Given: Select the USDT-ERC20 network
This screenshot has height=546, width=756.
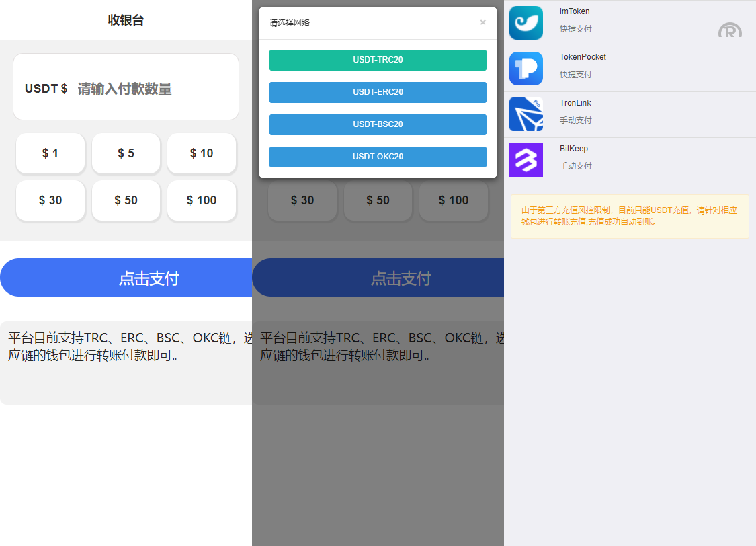Looking at the screenshot, I should click(x=378, y=92).
